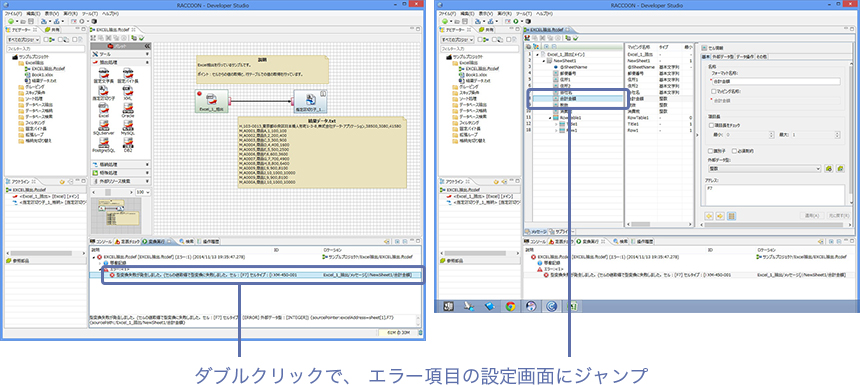Toggle 識別子 checkbox in right window
The width and height of the screenshot is (860, 385).
(x=711, y=150)
